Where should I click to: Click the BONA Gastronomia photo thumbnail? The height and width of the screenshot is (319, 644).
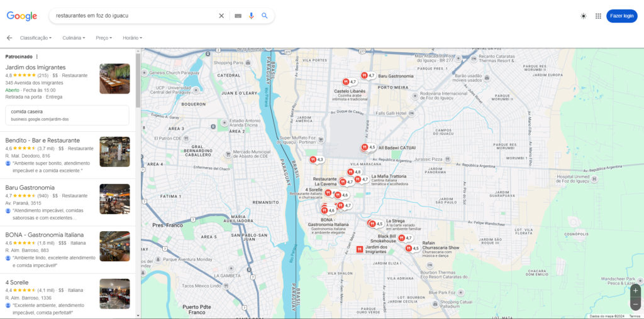pyautogui.click(x=114, y=246)
